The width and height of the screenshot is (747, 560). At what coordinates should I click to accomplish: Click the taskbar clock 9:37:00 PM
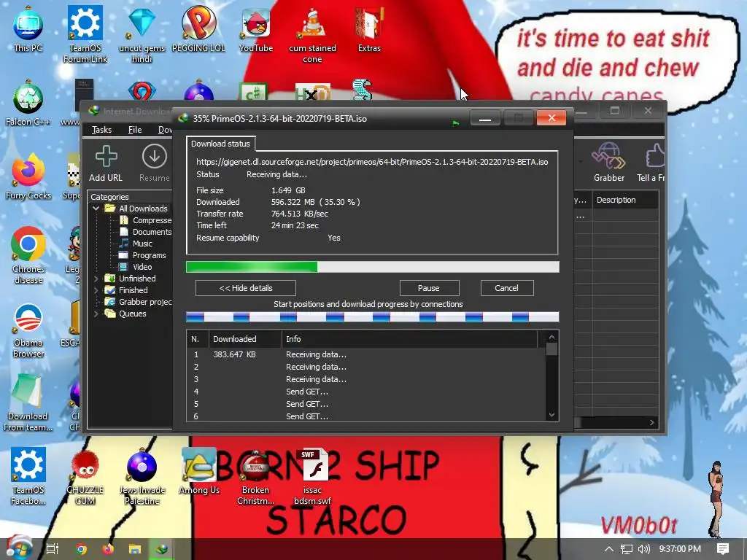(680, 549)
